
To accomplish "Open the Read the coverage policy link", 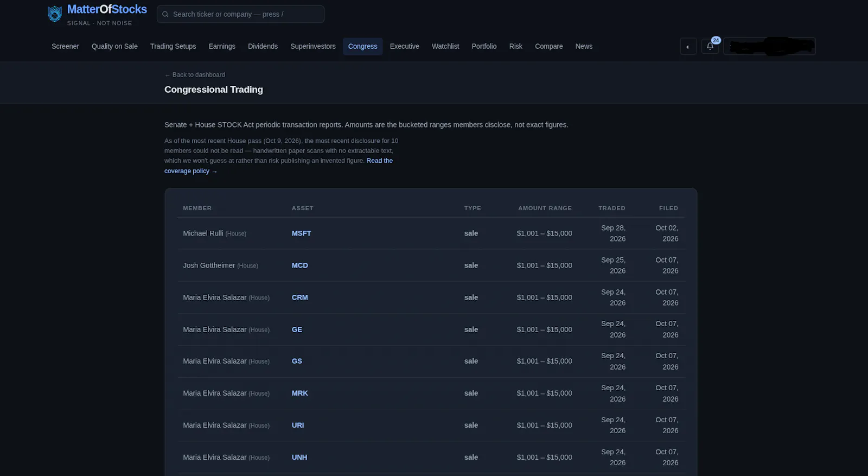I will pos(379,161).
